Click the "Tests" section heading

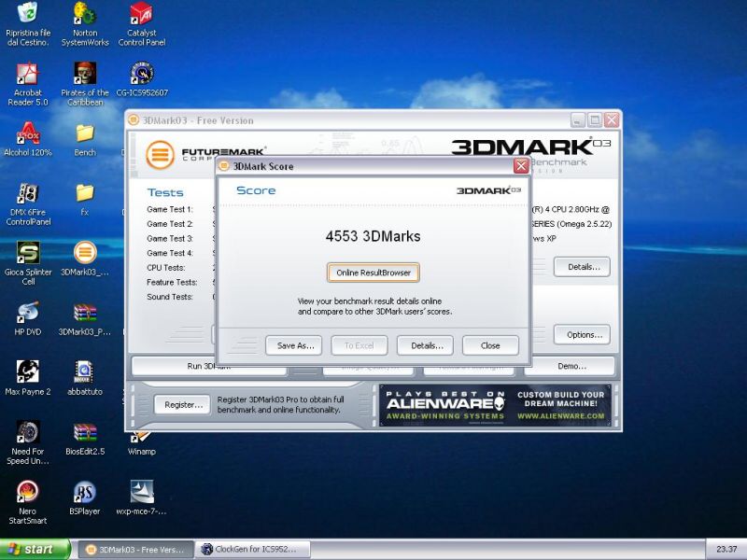point(165,192)
